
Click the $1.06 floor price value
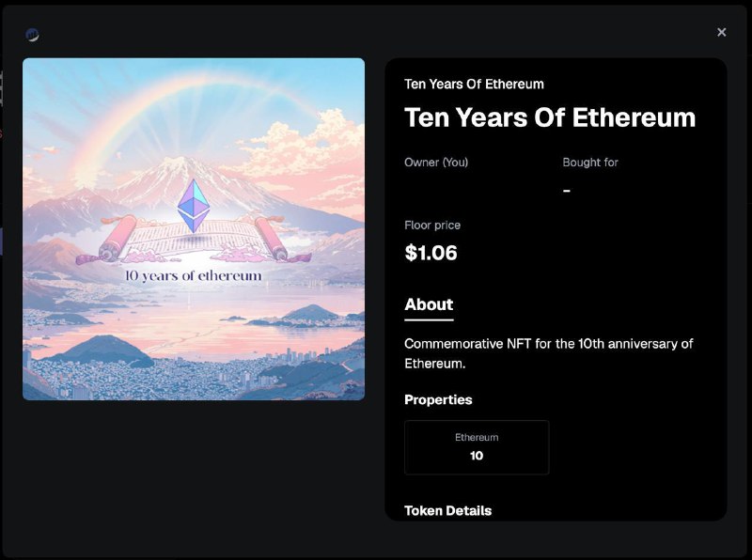pyautogui.click(x=431, y=253)
